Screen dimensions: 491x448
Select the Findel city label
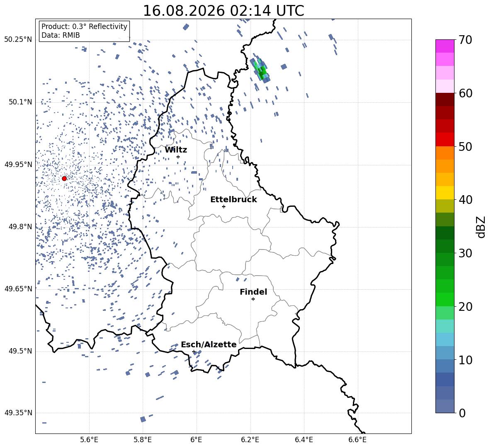coord(253,292)
